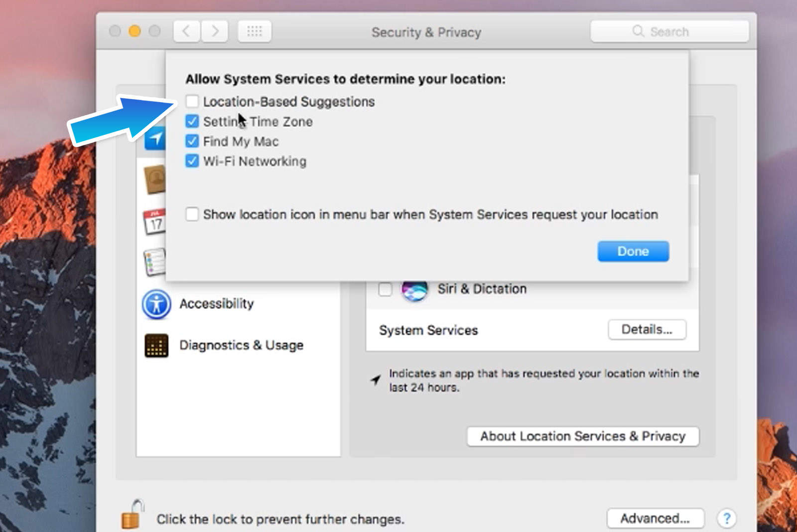
Task: Enable Location-Based Suggestions checkbox
Action: [192, 102]
